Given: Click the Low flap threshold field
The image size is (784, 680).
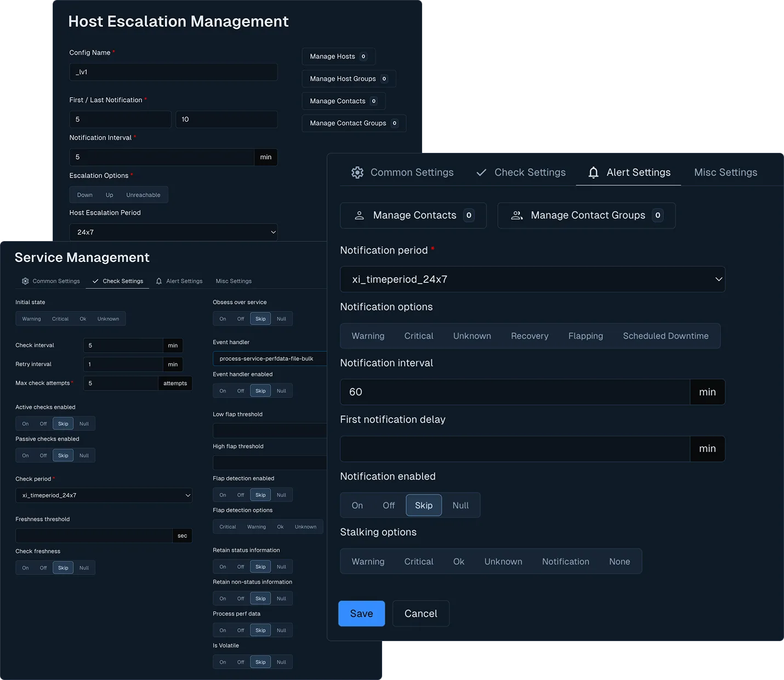Looking at the screenshot, I should click(270, 431).
